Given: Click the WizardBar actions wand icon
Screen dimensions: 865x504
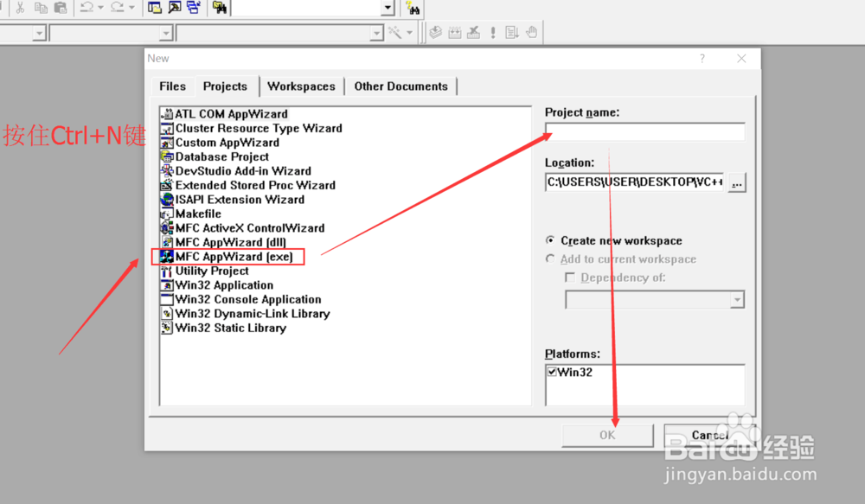Looking at the screenshot, I should tap(395, 33).
